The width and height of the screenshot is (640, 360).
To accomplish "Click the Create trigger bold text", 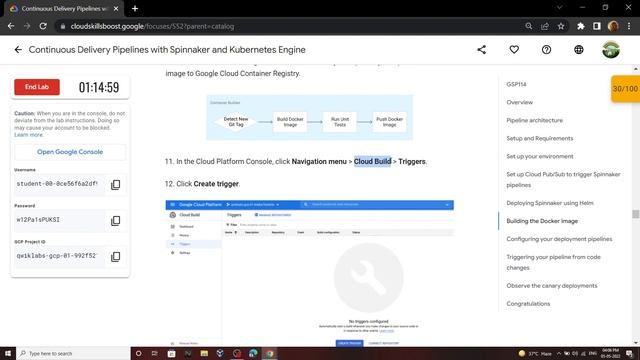I will (x=216, y=184).
